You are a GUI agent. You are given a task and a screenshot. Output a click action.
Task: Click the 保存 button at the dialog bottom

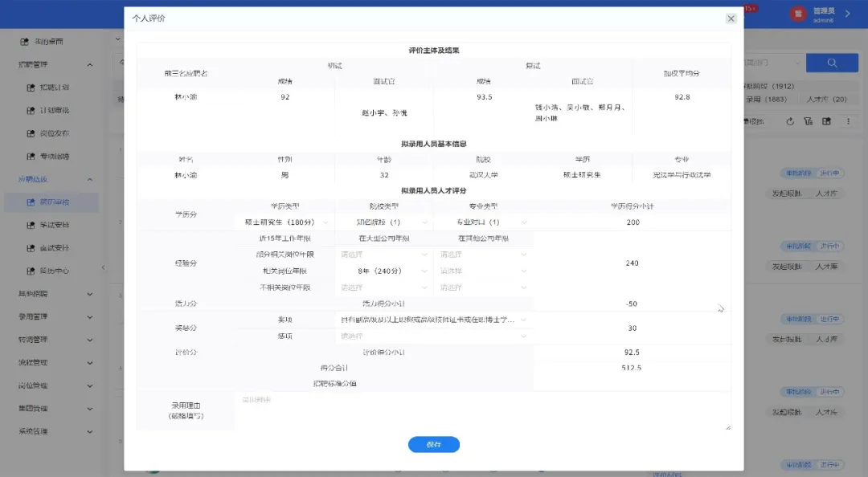coord(434,444)
